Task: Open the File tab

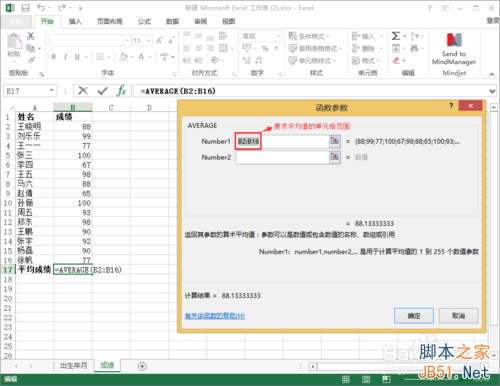Action: tap(16, 21)
